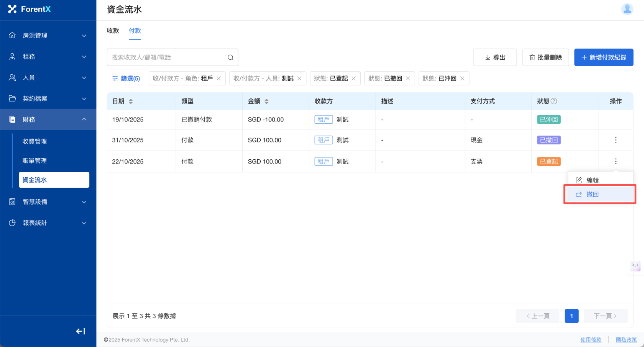644x347 pixels.
Task: Click the status help question icon
Action: pyautogui.click(x=554, y=101)
